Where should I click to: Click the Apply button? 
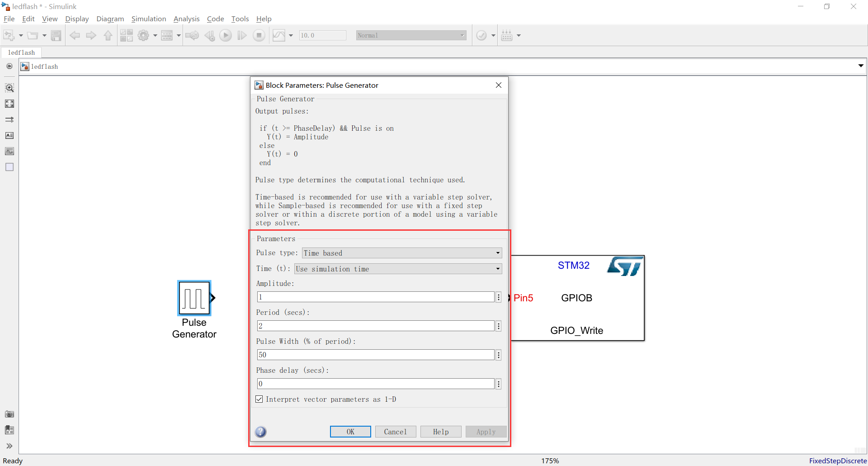[486, 432]
